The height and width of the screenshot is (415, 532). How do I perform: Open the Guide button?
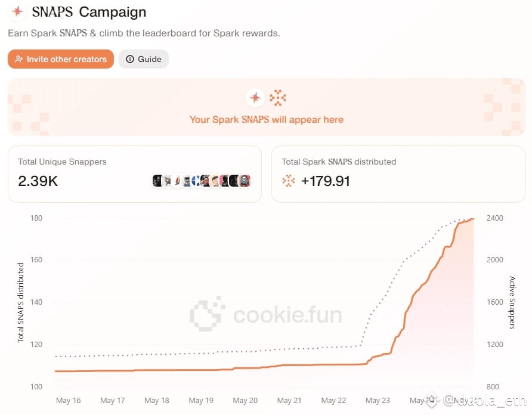pos(144,59)
